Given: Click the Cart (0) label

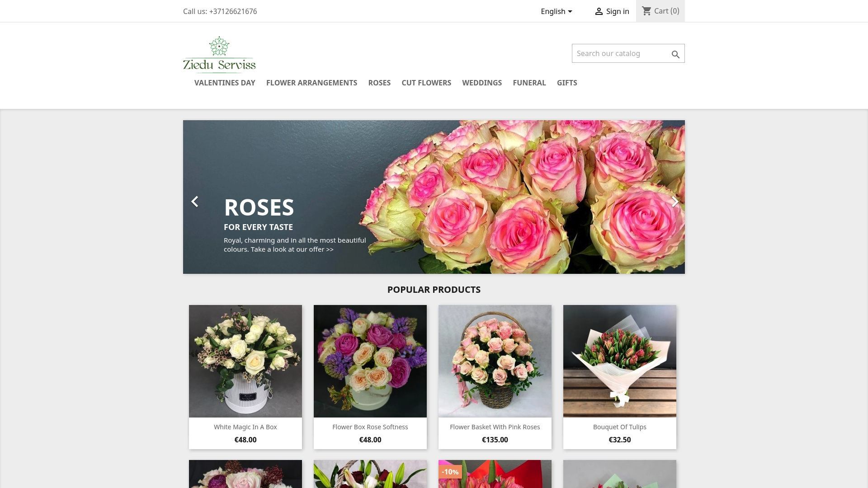Looking at the screenshot, I should pos(667,11).
